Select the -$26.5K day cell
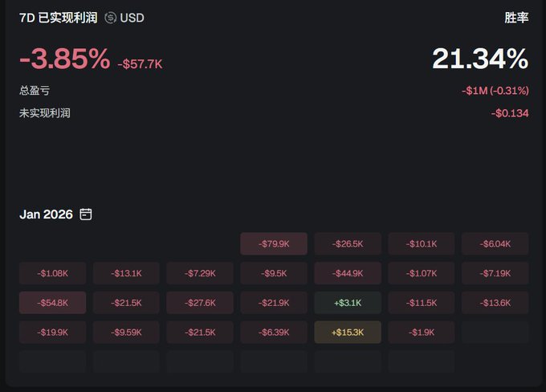The image size is (546, 392). 348,243
